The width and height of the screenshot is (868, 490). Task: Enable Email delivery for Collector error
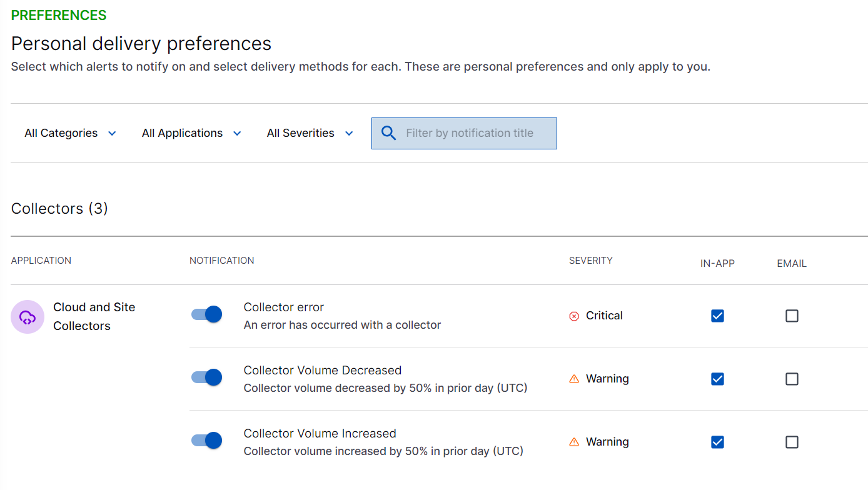792,316
